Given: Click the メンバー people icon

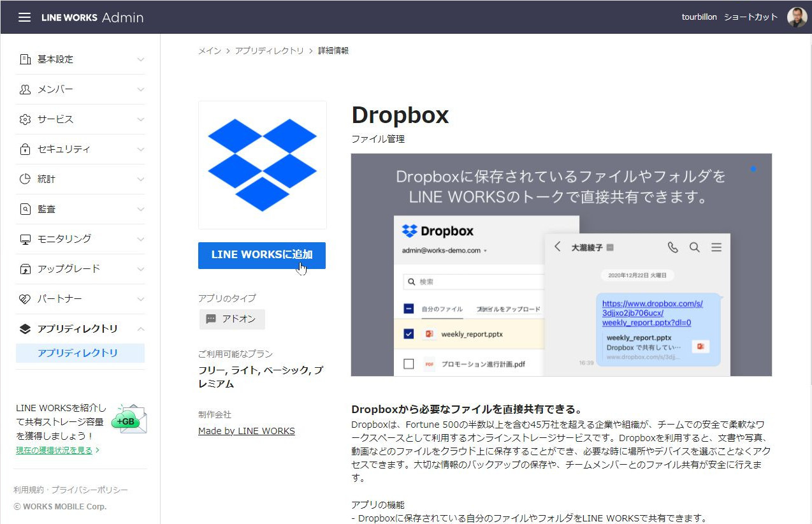Looking at the screenshot, I should pyautogui.click(x=25, y=89).
